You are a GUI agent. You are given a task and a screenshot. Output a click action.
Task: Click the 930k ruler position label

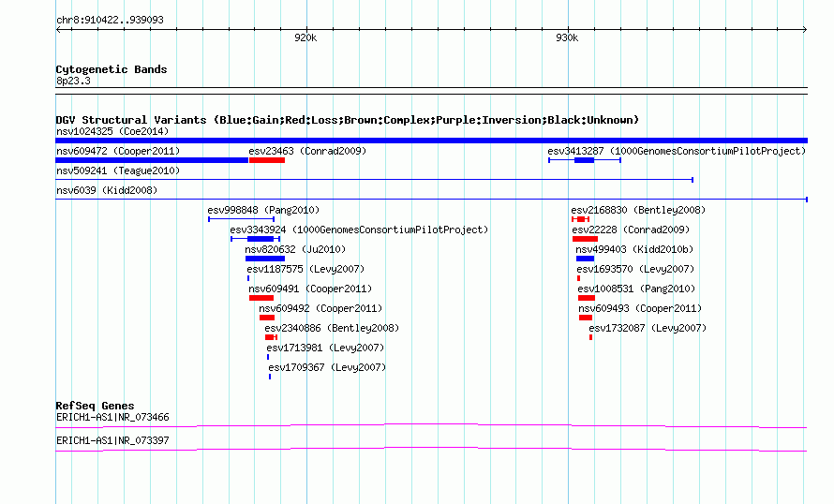567,37
